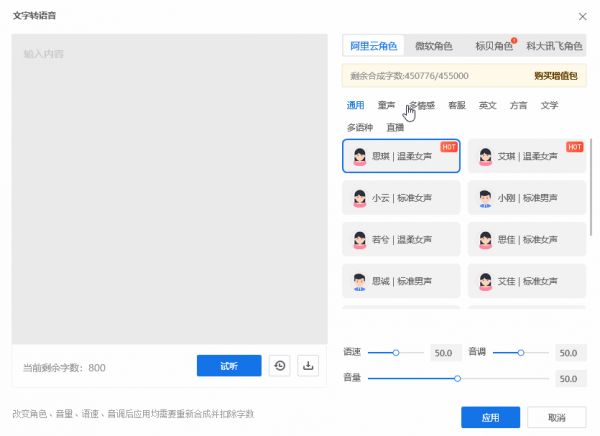Choose voice 思诚 | 标准男声
Image resolution: width=600 pixels, height=436 pixels.
point(401,281)
